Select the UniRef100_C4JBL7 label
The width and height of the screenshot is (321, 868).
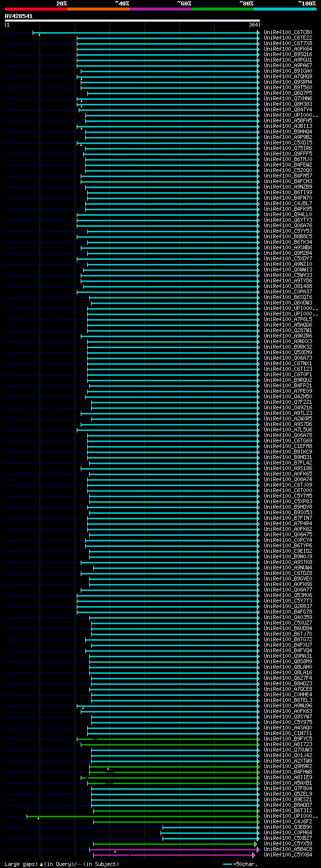pos(288,204)
